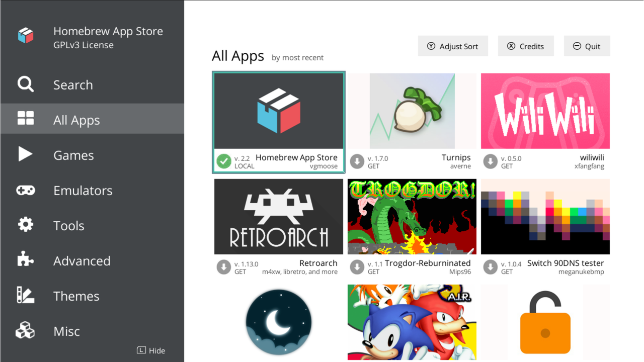Screen dimensions: 644x362
Task: Click the Quit button
Action: click(x=587, y=46)
